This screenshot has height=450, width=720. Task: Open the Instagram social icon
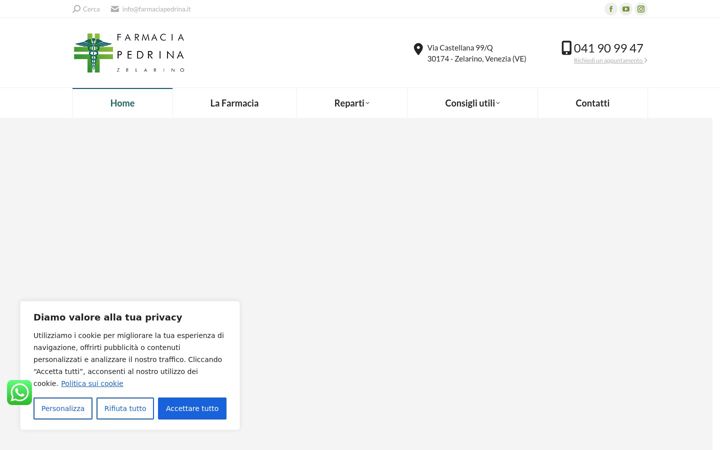[641, 9]
